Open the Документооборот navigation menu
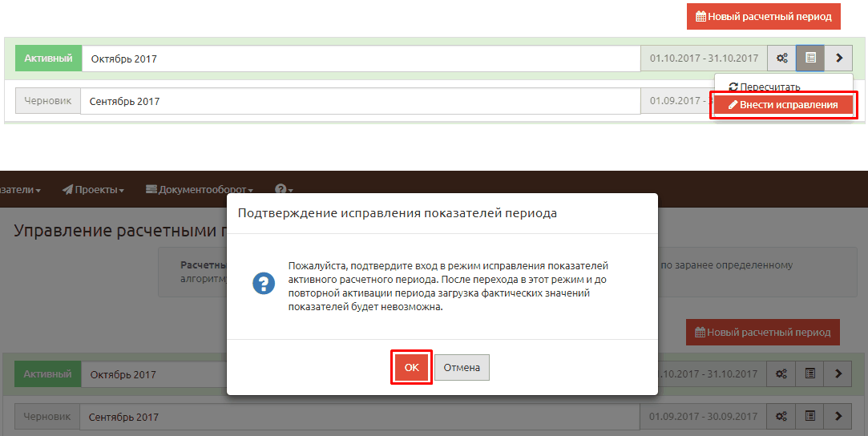Viewport: 868px width, 436px height. point(199,190)
